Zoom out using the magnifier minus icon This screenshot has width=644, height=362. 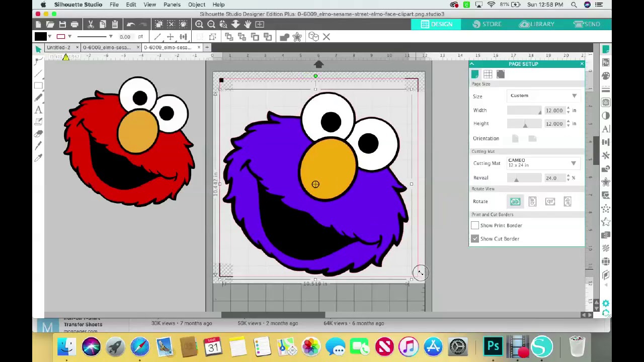pyautogui.click(x=211, y=24)
